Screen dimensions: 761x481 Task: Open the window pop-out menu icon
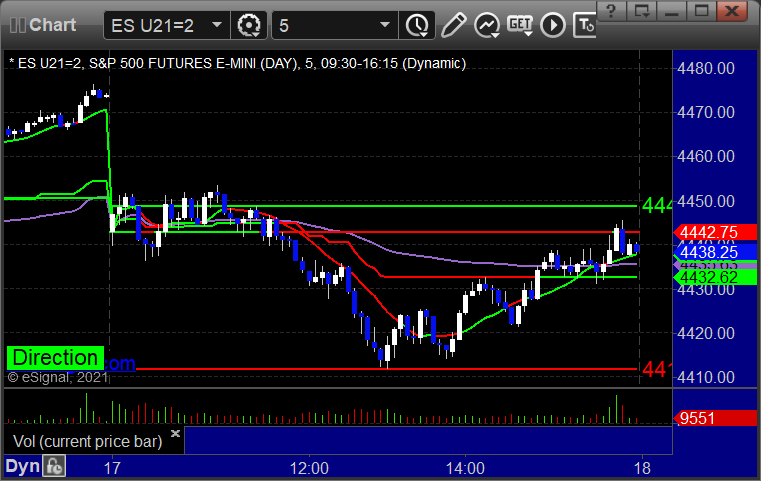coord(641,11)
